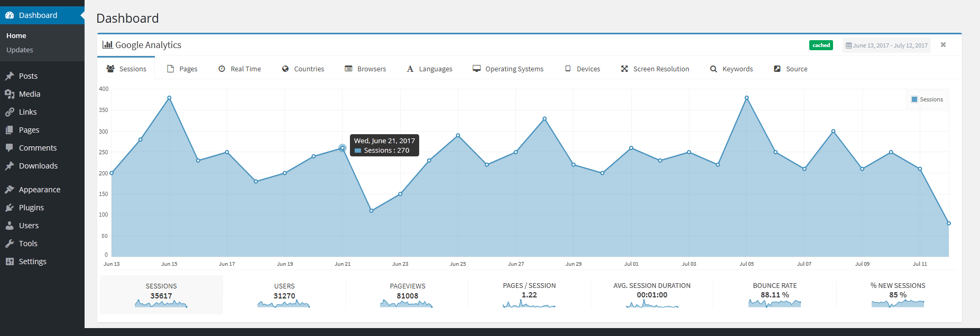The height and width of the screenshot is (336, 980).
Task: Click the Keywords magnifier icon
Action: 714,69
